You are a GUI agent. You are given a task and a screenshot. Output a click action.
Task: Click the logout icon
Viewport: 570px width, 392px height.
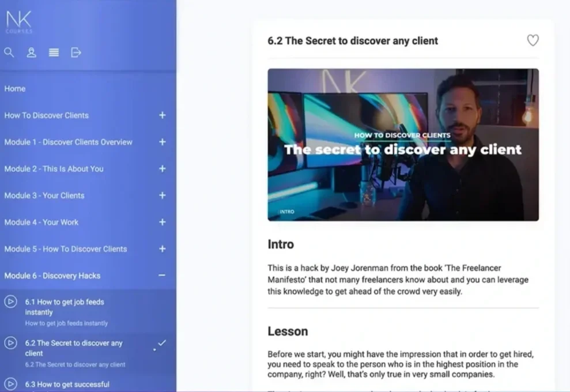(x=76, y=52)
